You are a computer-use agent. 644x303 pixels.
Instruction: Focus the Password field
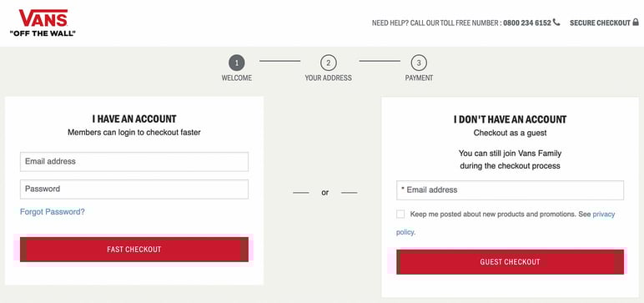(134, 189)
